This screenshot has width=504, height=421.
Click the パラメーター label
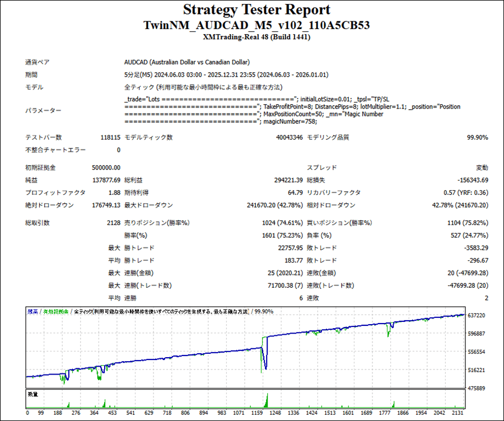pyautogui.click(x=44, y=110)
